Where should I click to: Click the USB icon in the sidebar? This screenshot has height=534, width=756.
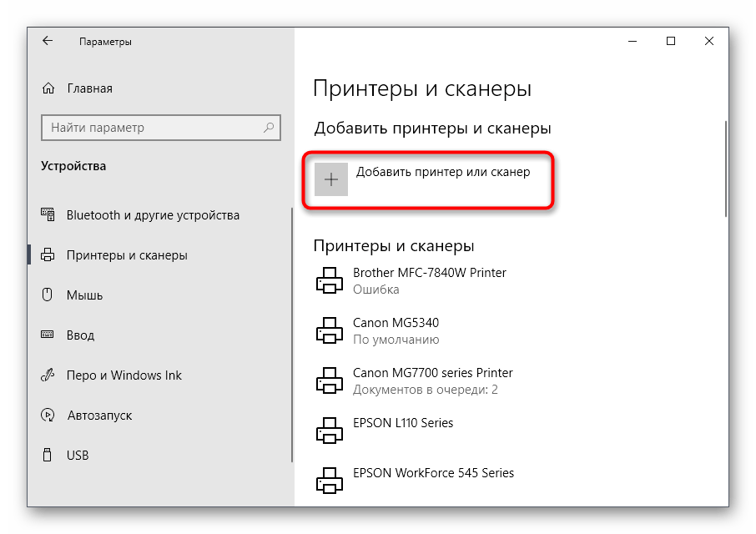tap(48, 455)
